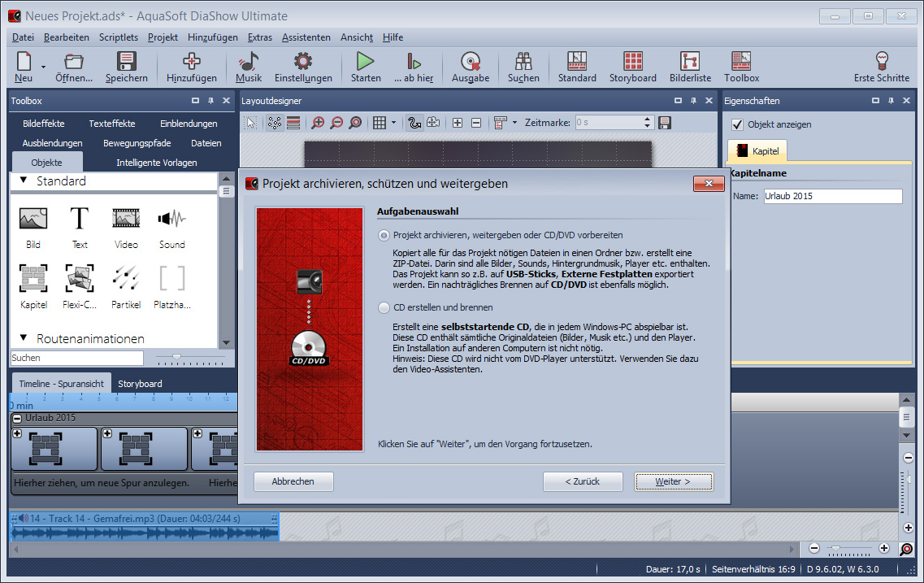
Task: Zoom in timeline vertically with plus
Action: point(908,528)
